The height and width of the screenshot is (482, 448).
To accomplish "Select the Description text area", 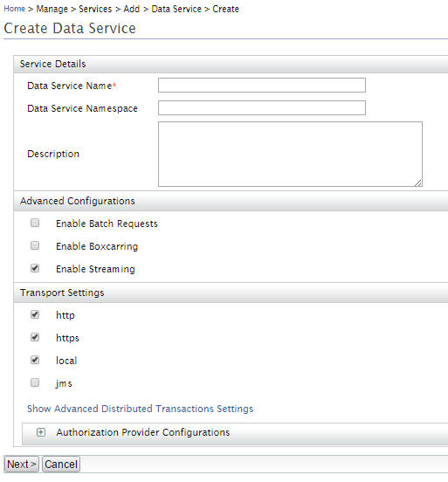I will [290, 154].
